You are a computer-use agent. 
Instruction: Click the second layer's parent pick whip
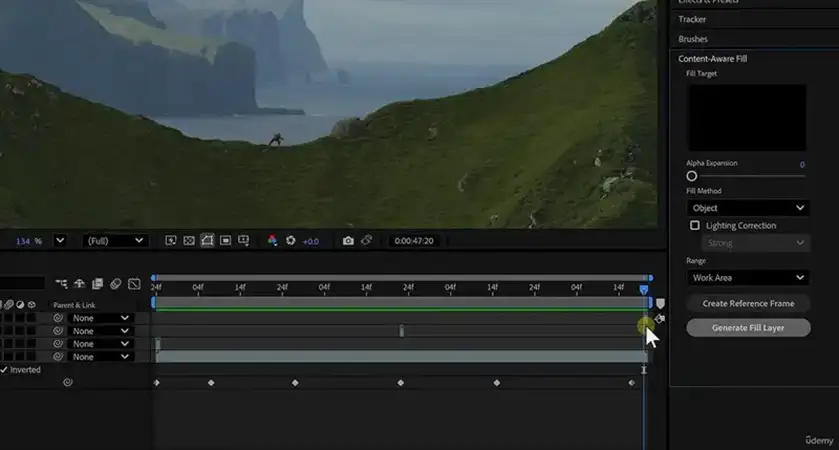click(x=58, y=331)
